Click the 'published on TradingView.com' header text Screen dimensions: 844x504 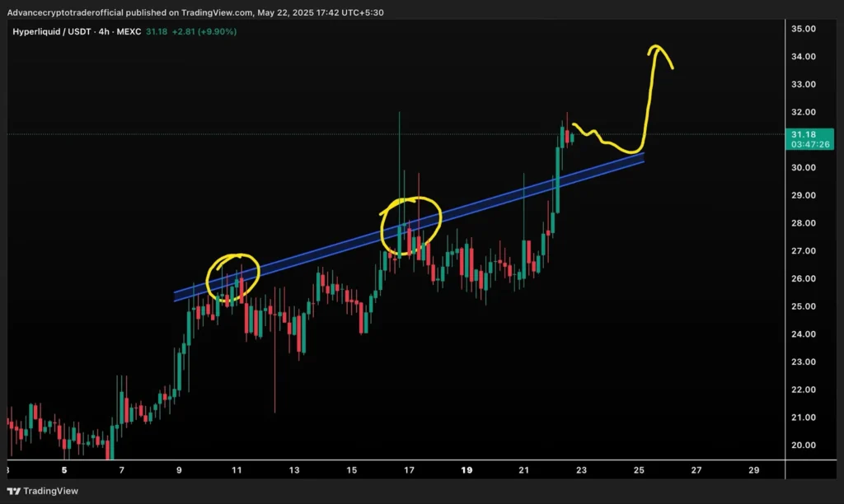pyautogui.click(x=189, y=12)
